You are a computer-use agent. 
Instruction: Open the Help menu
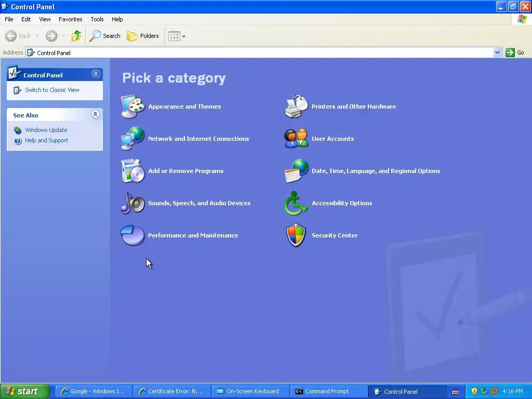pyautogui.click(x=117, y=19)
